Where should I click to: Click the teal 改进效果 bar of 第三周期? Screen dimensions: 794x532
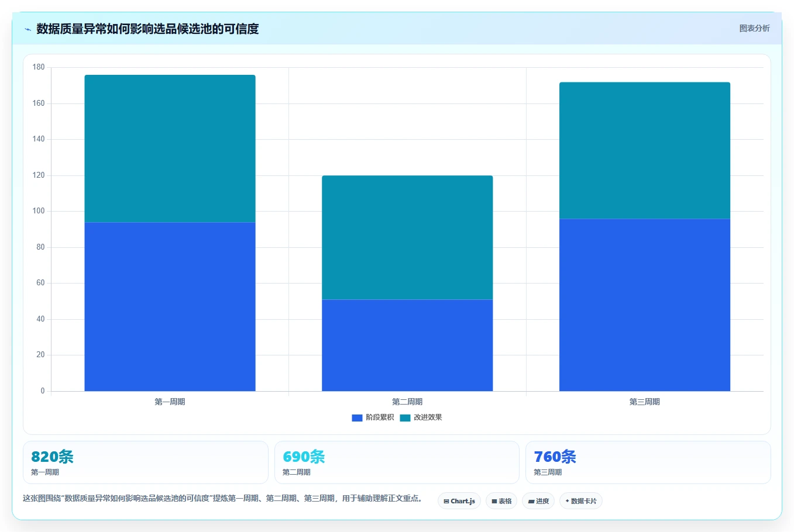[x=645, y=150]
